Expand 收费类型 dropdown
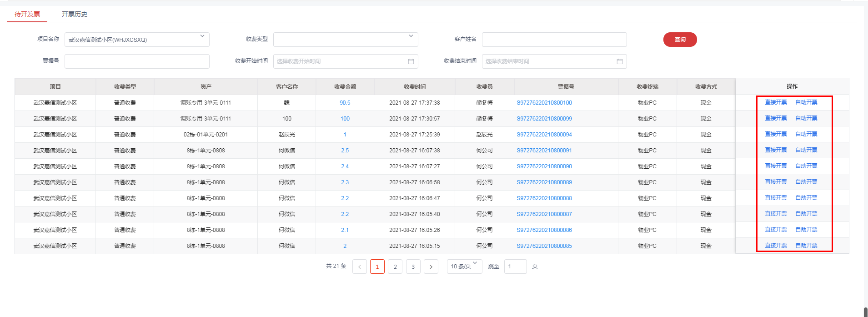The image size is (868, 317). (x=411, y=36)
